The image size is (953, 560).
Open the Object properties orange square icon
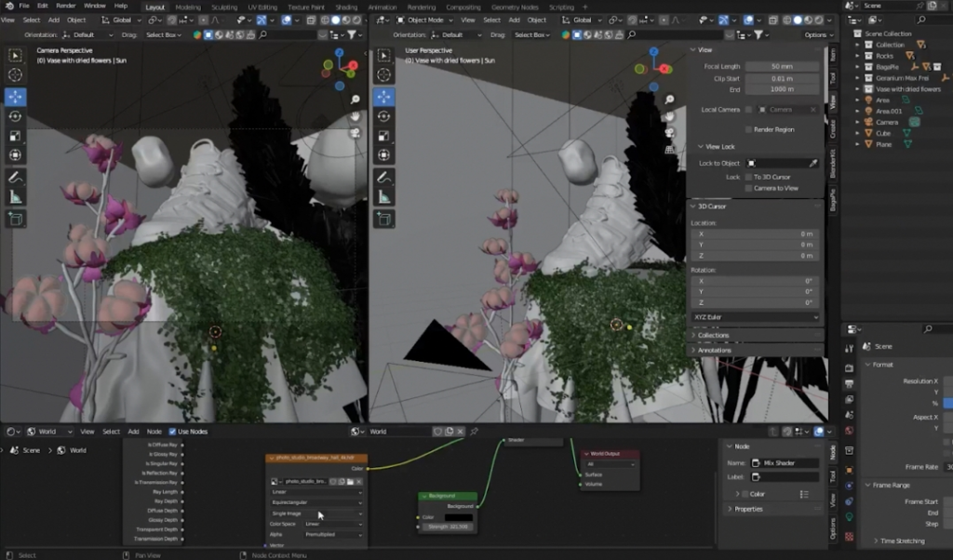[x=849, y=470]
